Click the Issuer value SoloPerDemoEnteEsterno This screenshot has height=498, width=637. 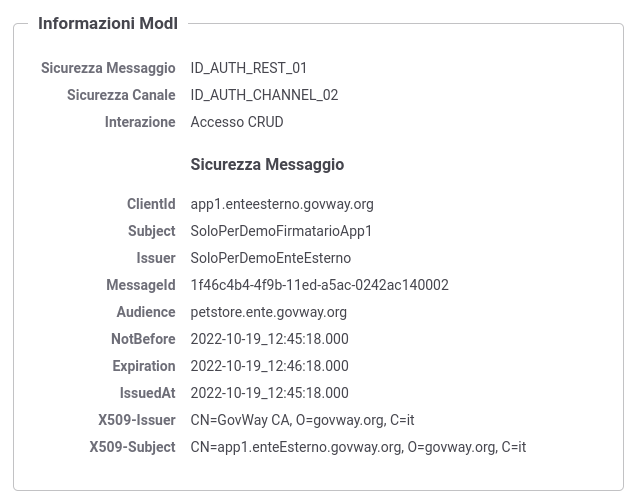(271, 258)
